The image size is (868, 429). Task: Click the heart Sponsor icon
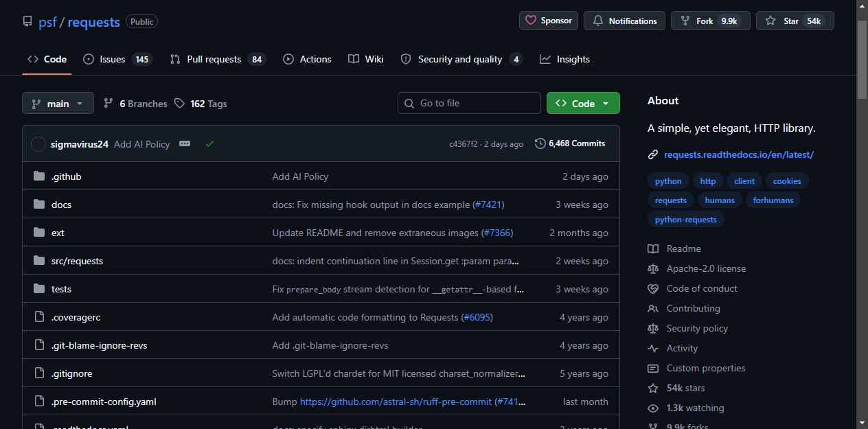(531, 21)
